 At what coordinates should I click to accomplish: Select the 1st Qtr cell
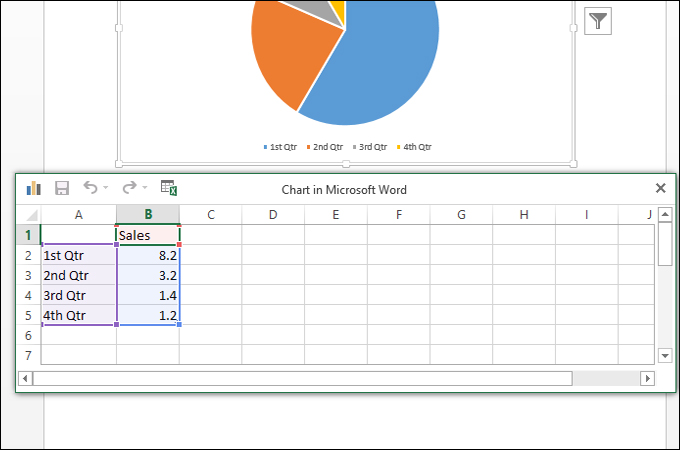point(78,255)
